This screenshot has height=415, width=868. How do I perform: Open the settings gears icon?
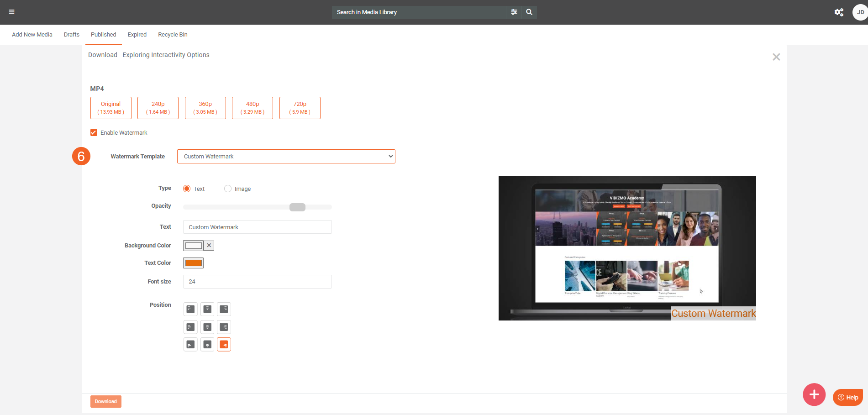click(x=839, y=12)
